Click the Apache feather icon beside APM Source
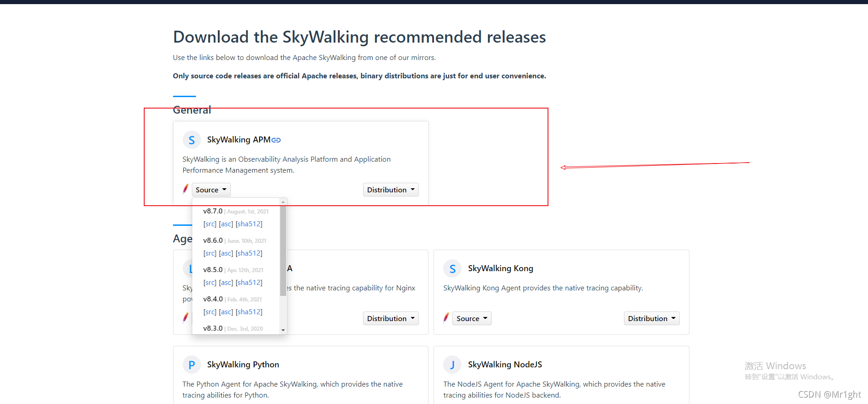The width and height of the screenshot is (868, 404). (x=186, y=189)
